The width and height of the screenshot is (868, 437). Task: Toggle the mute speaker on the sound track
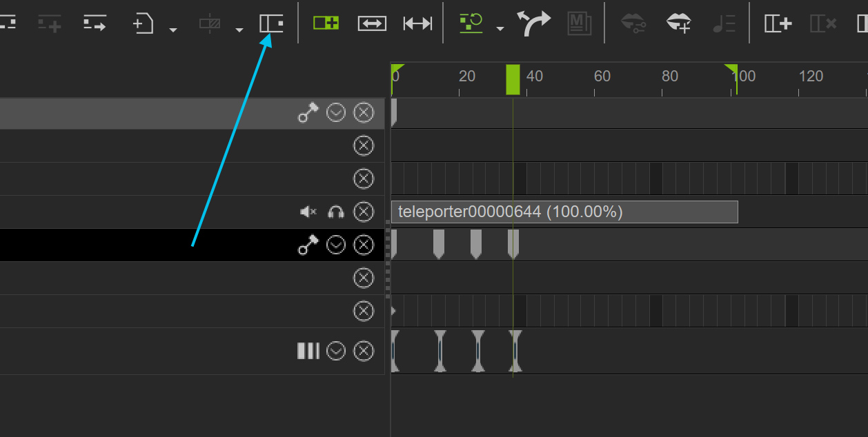[x=308, y=212]
